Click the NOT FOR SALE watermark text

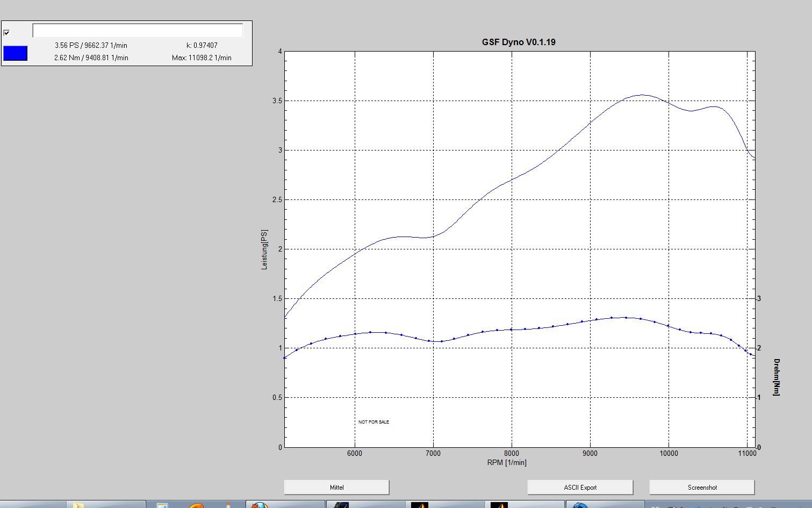point(373,422)
